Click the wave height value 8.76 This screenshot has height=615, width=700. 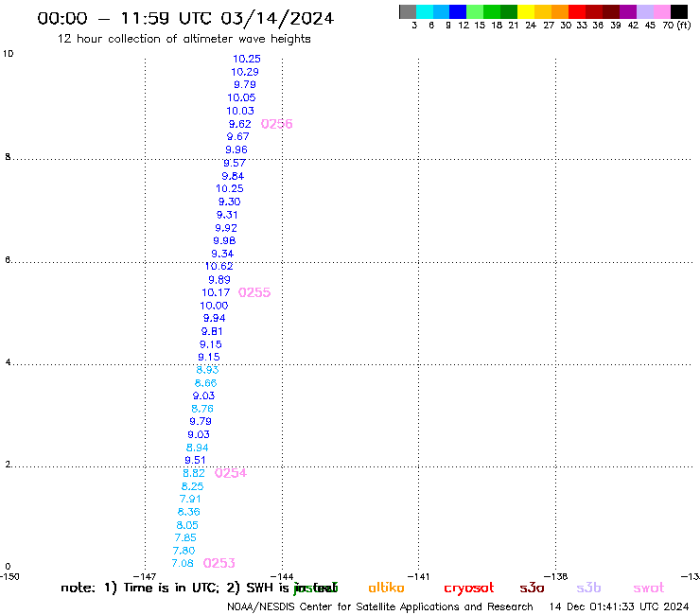click(202, 409)
